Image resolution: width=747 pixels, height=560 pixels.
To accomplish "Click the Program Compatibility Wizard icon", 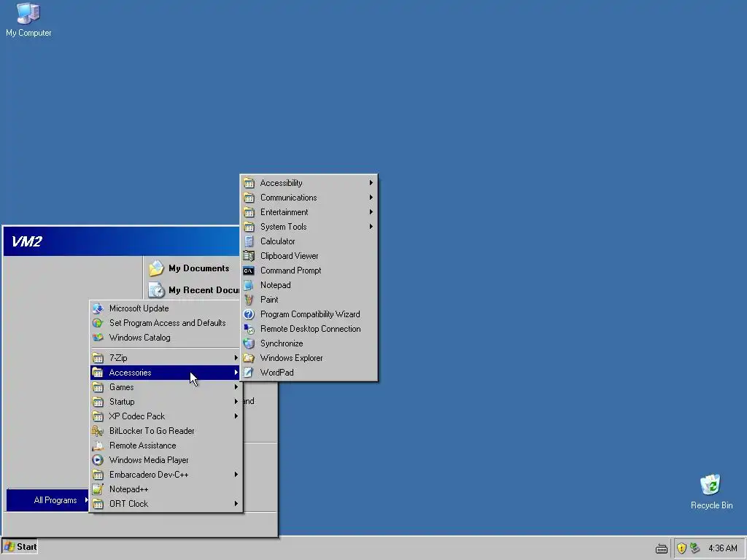I will point(249,314).
